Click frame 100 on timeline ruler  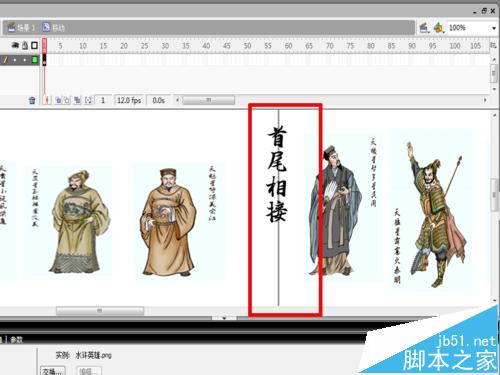(x=455, y=46)
